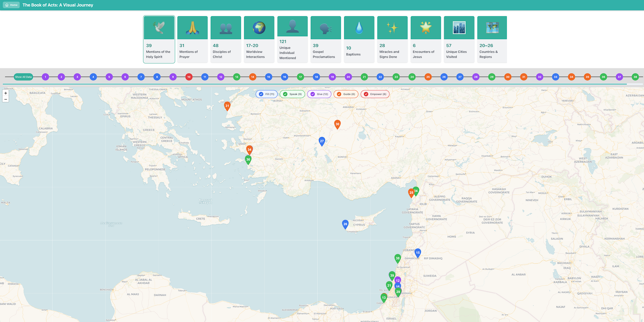
Task: Zoom in on the map
Action: tap(6, 93)
